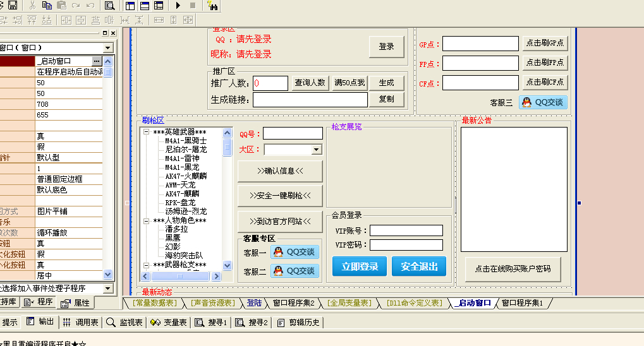Click the >>安全一键刷枪<< button

click(x=280, y=196)
